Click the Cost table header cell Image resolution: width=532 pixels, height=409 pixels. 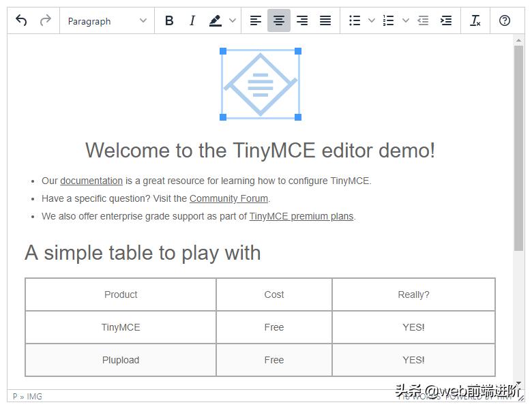coord(274,294)
